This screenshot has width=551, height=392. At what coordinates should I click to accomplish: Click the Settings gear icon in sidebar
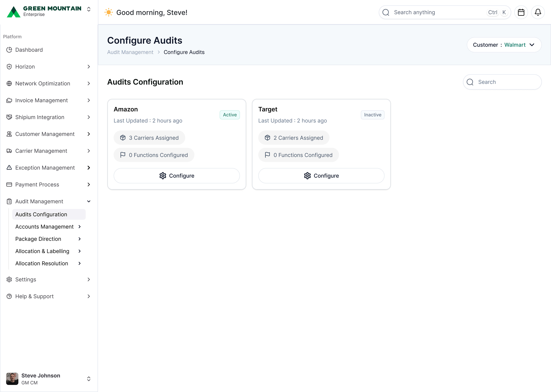(x=9, y=280)
